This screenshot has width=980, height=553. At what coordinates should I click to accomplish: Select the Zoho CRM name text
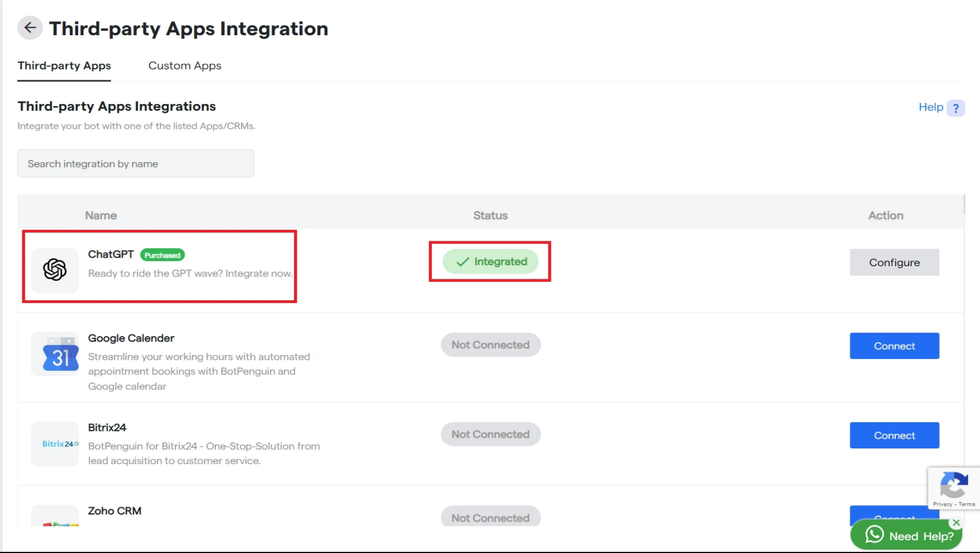(114, 511)
